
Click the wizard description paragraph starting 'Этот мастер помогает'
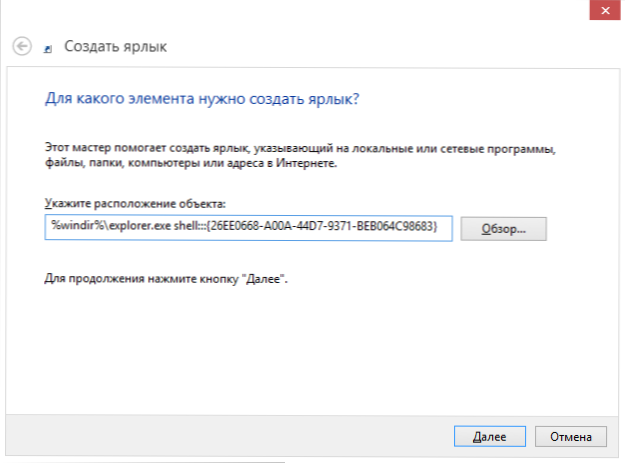pos(300,156)
